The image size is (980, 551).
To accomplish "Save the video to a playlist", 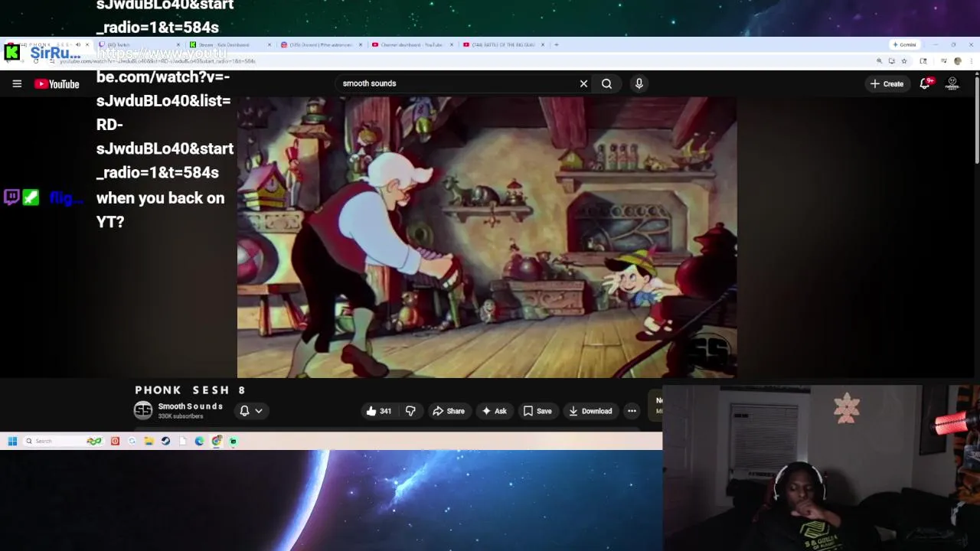I will [537, 411].
